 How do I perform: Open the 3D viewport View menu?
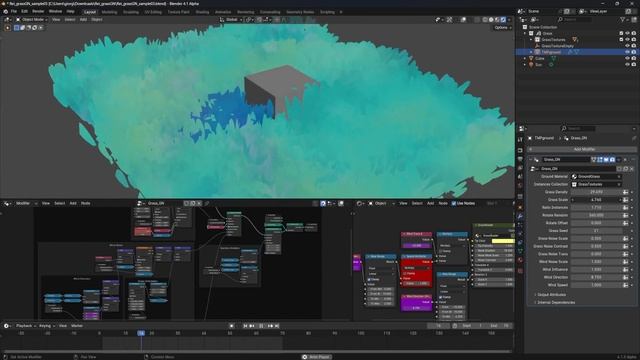point(56,20)
